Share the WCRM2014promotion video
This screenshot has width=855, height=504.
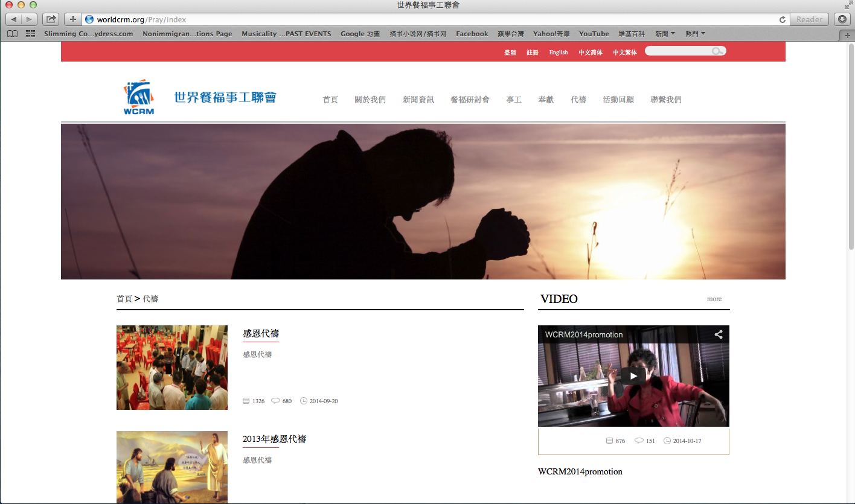tap(719, 334)
